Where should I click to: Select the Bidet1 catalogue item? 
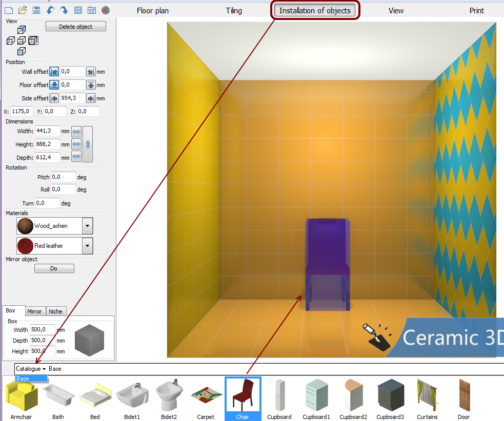(132, 399)
